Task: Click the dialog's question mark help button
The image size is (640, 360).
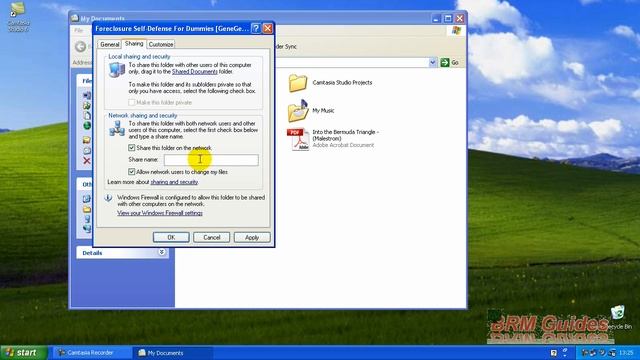Action: [256, 28]
